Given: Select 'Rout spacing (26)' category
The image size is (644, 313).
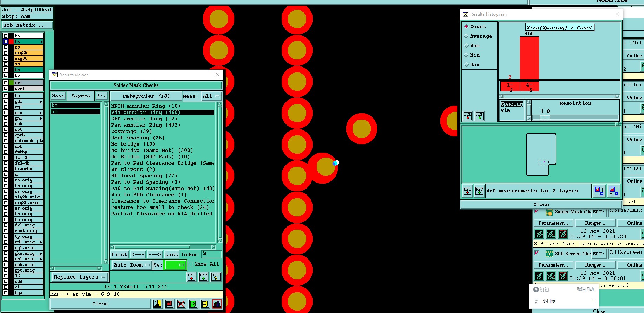Looking at the screenshot, I should [162, 138].
